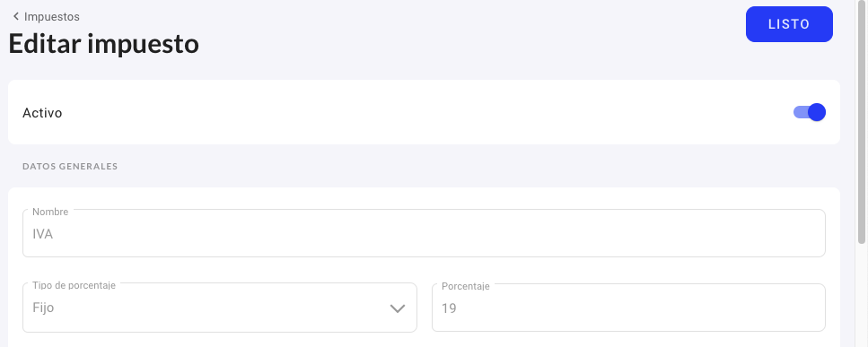868x347 pixels.
Task: Select the Fijo value text
Action: [43, 308]
